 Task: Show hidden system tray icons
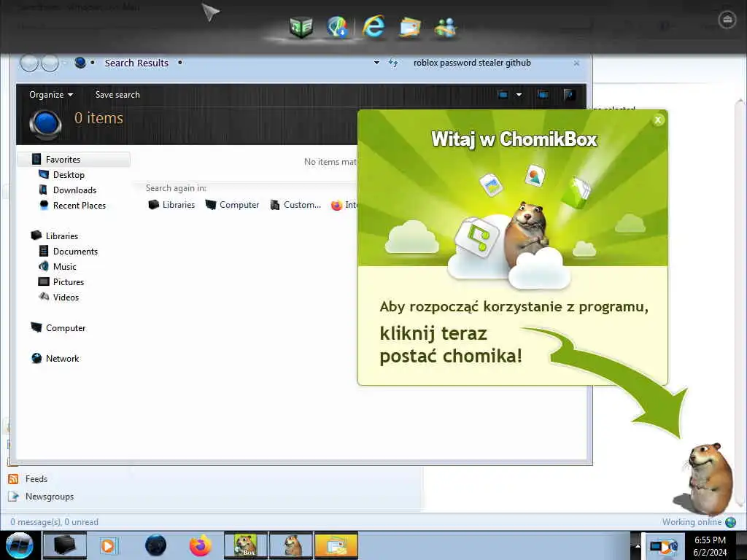point(638,545)
